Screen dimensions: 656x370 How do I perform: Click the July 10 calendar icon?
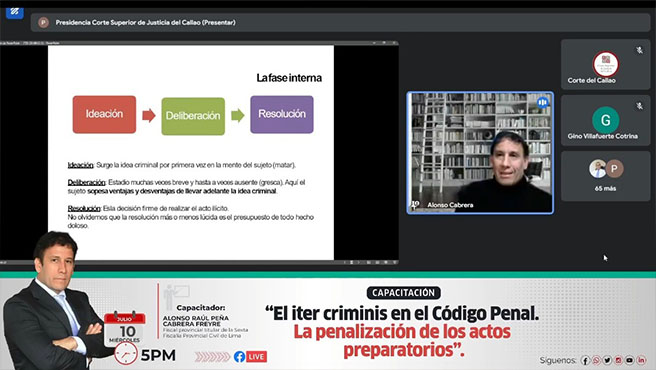[x=125, y=328]
